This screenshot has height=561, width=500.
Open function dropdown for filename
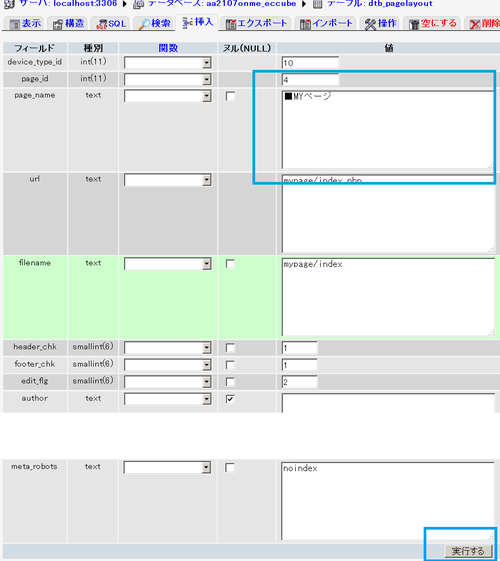coord(168,264)
